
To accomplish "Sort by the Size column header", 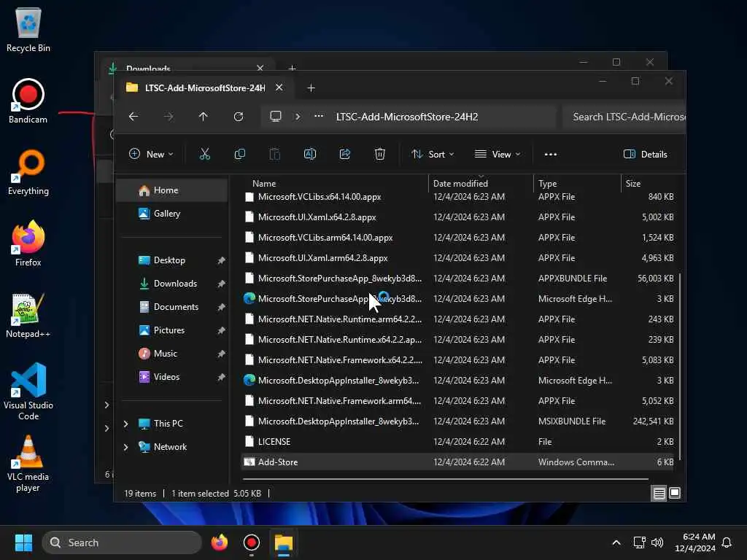I will pyautogui.click(x=650, y=183).
